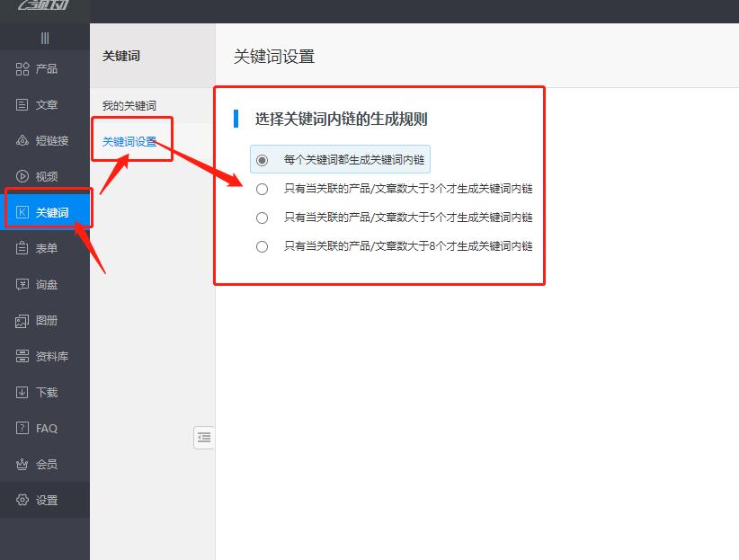
Task: Click the 产品 (Products) sidebar icon
Action: coord(22,69)
